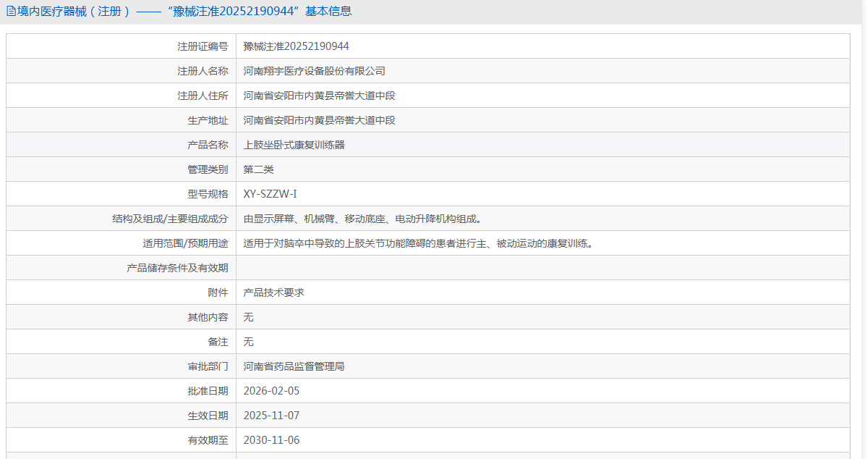
Task: Click the page title '境内医疗器械（注册）' header text
Action: 74,12
